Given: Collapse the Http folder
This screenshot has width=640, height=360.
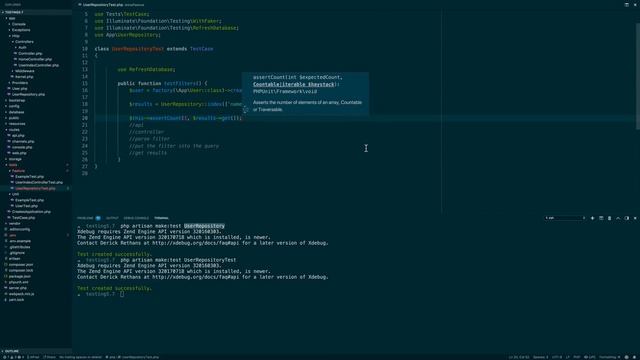Looking at the screenshot, I should (16, 36).
